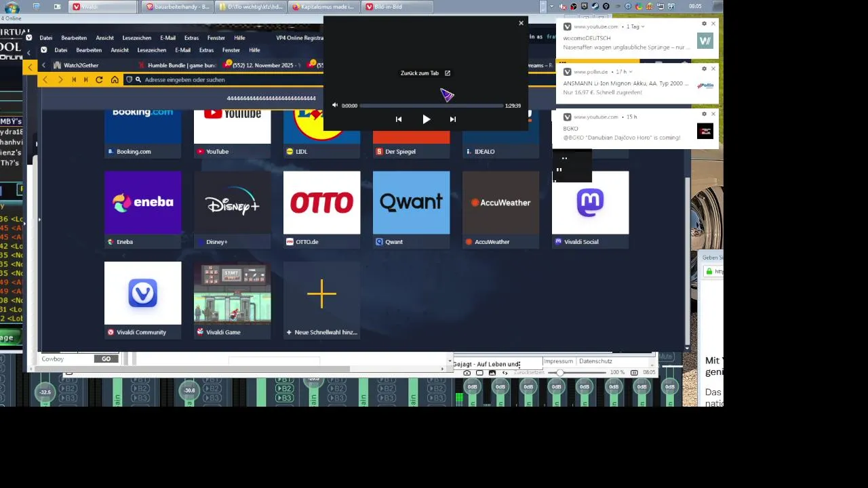Click the camera capture status bar icon
This screenshot has width=868, height=488.
pos(467,373)
